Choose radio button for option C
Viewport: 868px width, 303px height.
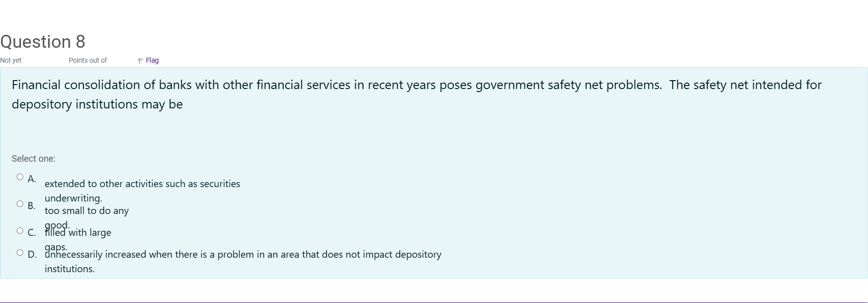point(20,231)
